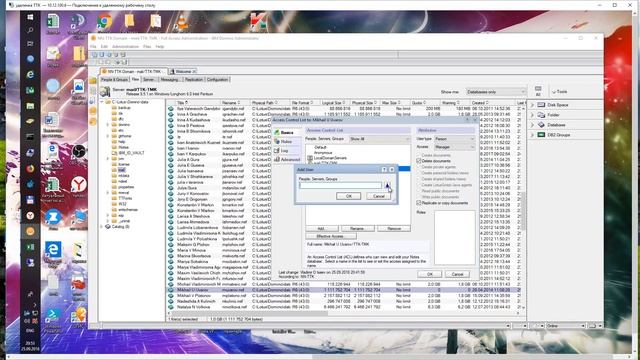Open Firefox from the taskbar
The height and width of the screenshot is (360, 640).
tap(30, 169)
